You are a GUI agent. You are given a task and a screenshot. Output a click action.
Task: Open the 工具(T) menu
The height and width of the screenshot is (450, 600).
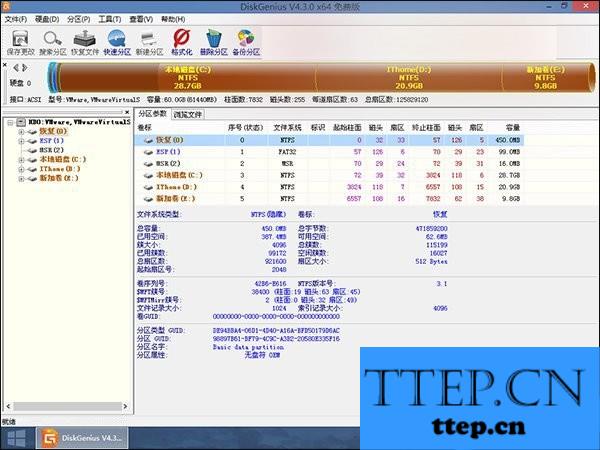(x=110, y=19)
